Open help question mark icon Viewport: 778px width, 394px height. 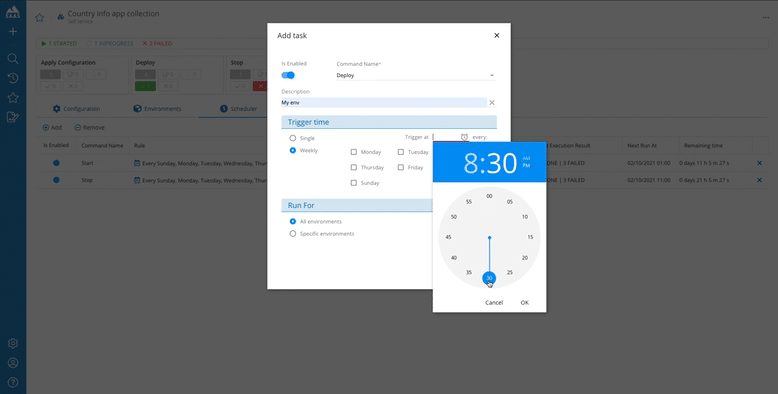click(13, 382)
